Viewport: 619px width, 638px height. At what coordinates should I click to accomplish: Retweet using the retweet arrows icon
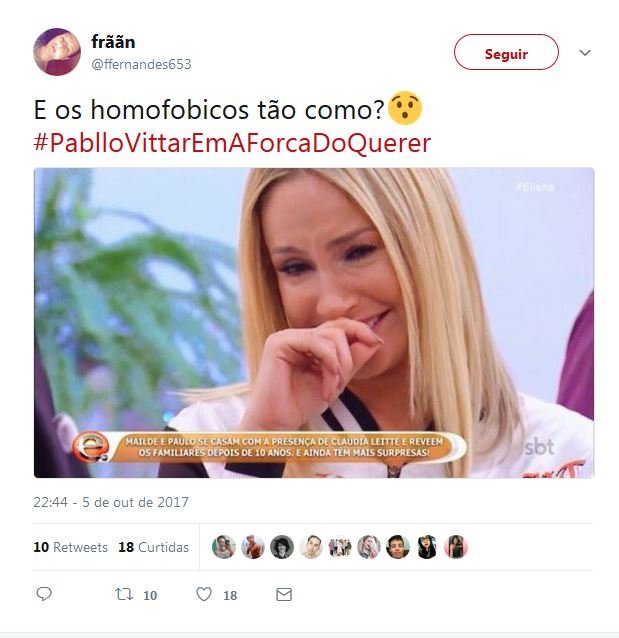tap(124, 594)
